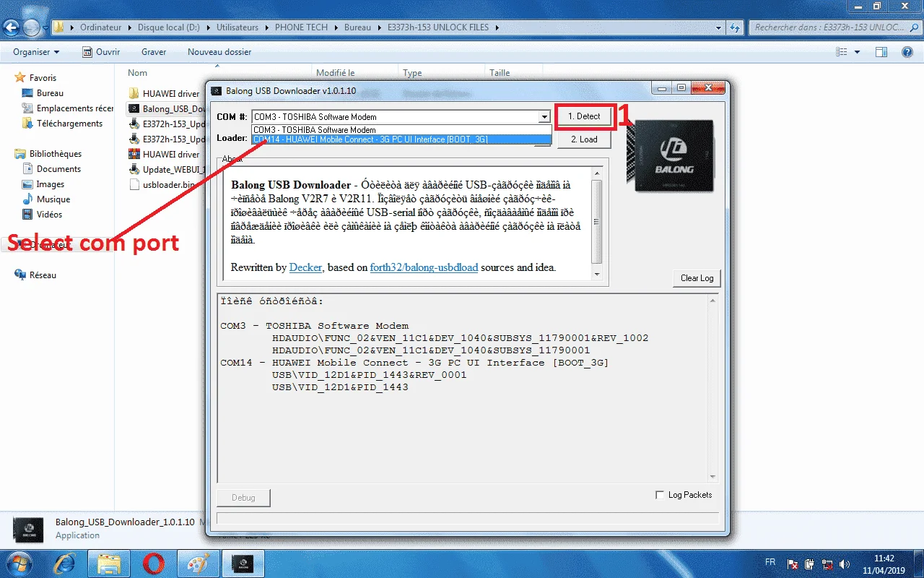Image resolution: width=924 pixels, height=578 pixels.
Task: Open the volume control in the system tray
Action: click(x=844, y=563)
